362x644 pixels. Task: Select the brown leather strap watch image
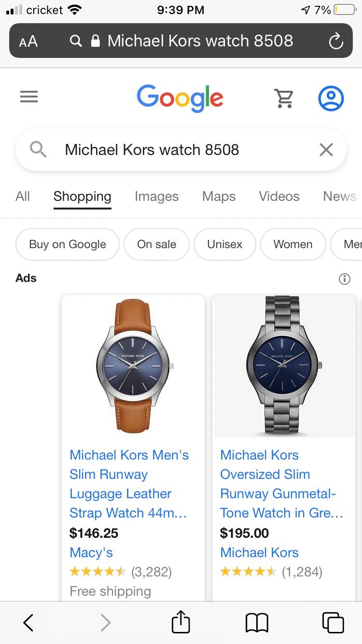click(133, 366)
